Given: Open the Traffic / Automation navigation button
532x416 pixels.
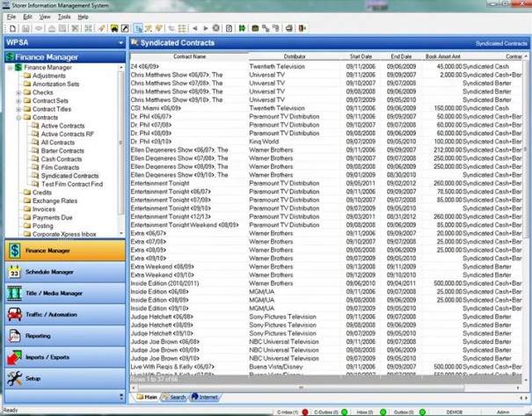Looking at the screenshot, I should [65, 315].
